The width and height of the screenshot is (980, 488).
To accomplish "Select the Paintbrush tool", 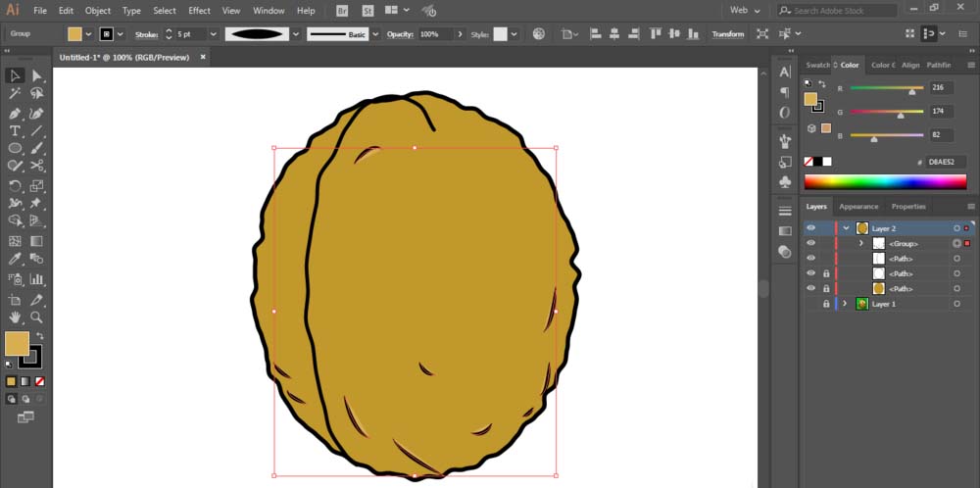I will coord(37,148).
